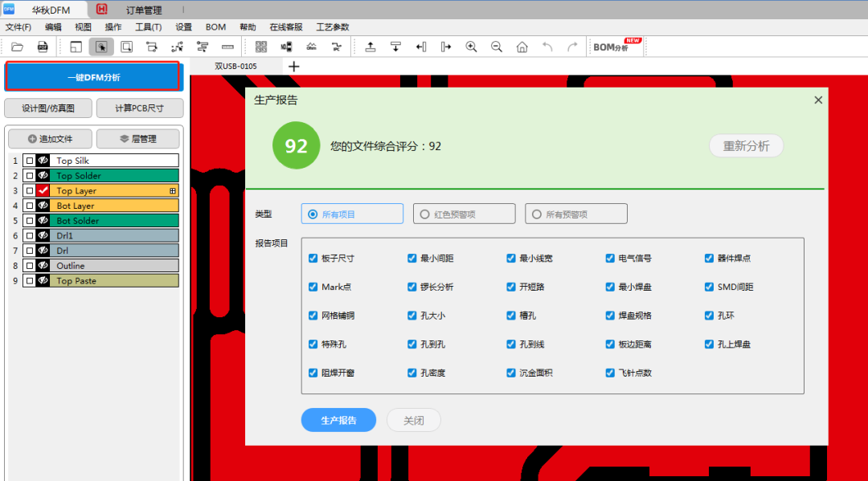Select the ruler measurement tool
868x481 pixels.
(227, 47)
